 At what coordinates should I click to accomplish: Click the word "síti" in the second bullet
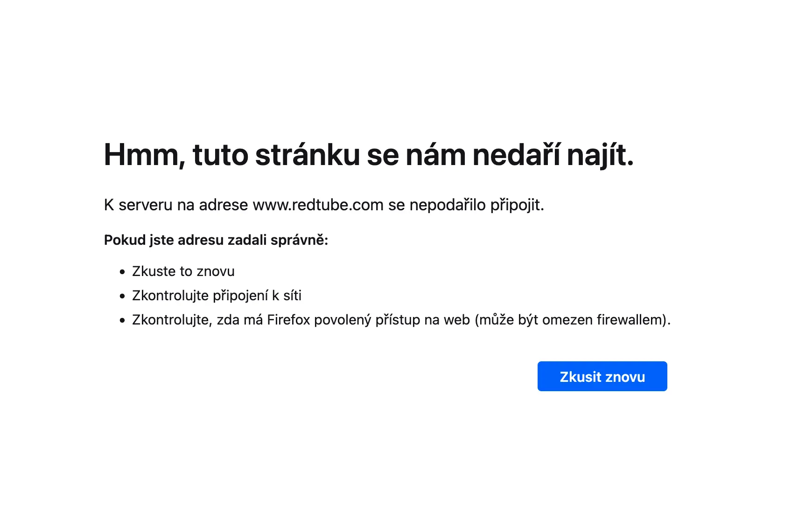[292, 296]
